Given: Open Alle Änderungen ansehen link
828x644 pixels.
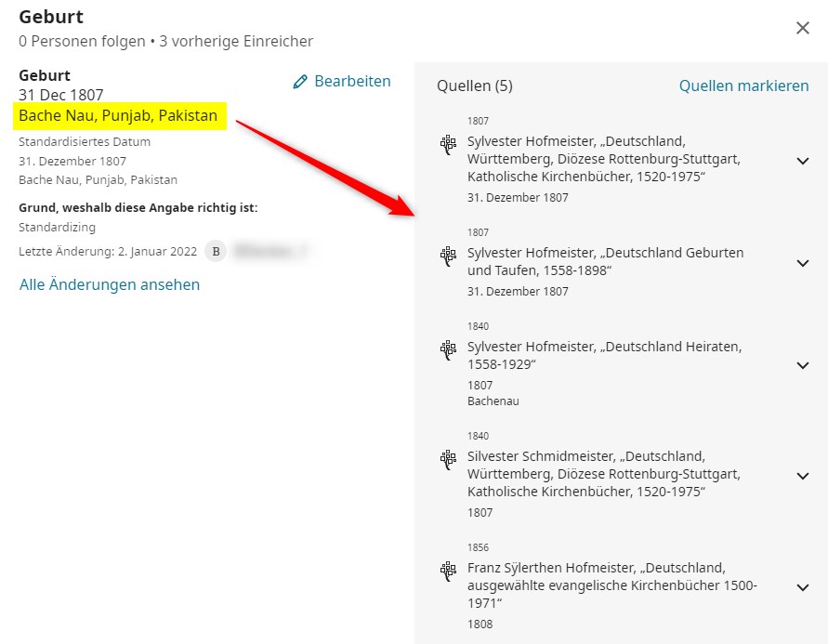Looking at the screenshot, I should (x=110, y=284).
